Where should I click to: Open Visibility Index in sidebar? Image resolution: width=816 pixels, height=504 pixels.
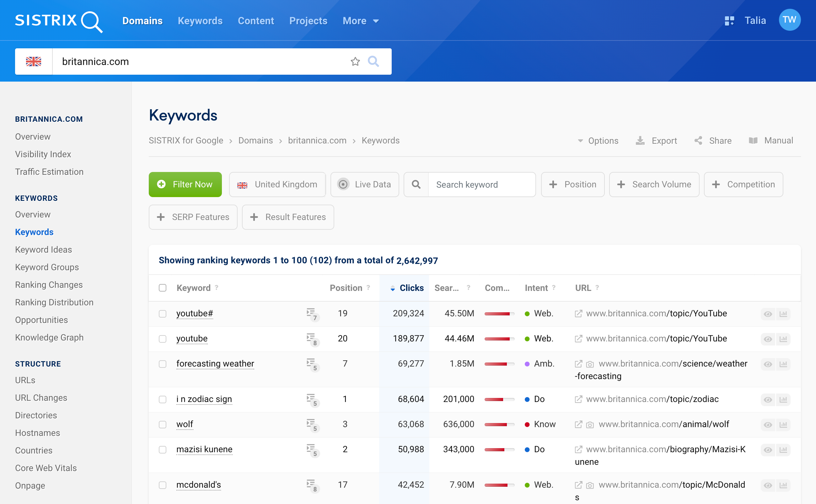pyautogui.click(x=43, y=154)
